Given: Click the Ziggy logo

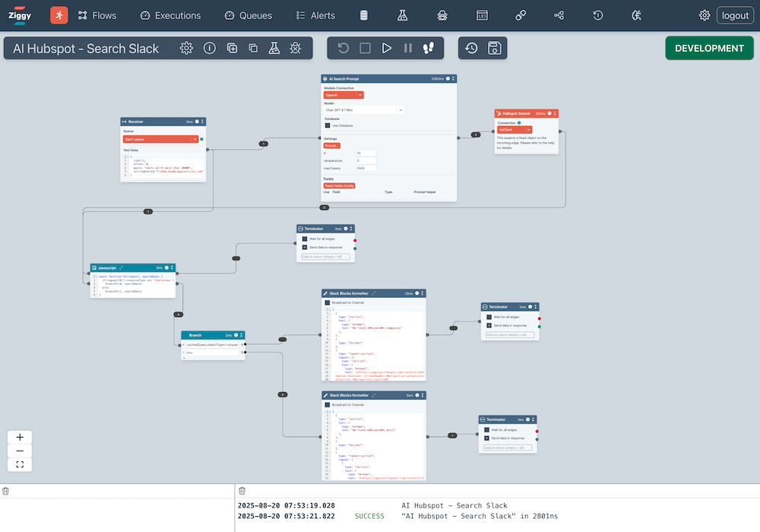Looking at the screenshot, I should (x=20, y=15).
